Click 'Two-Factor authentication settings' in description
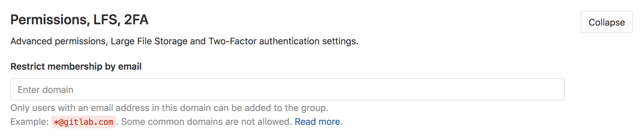 pos(283,41)
